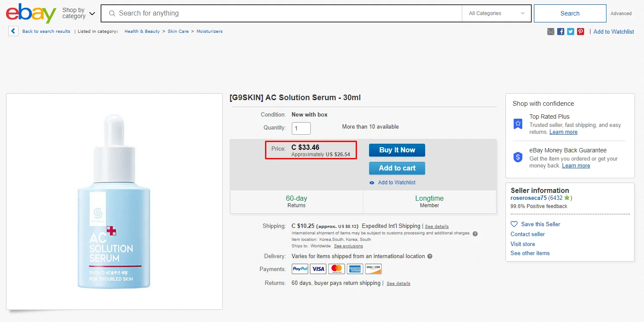This screenshot has height=322, width=644.
Task: Open Visit store link
Action: (523, 244)
